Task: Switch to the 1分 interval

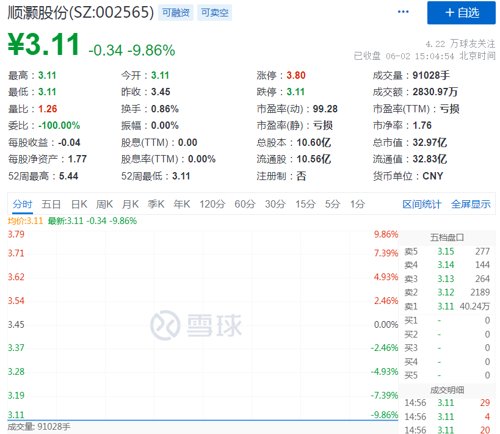Action: (x=357, y=204)
